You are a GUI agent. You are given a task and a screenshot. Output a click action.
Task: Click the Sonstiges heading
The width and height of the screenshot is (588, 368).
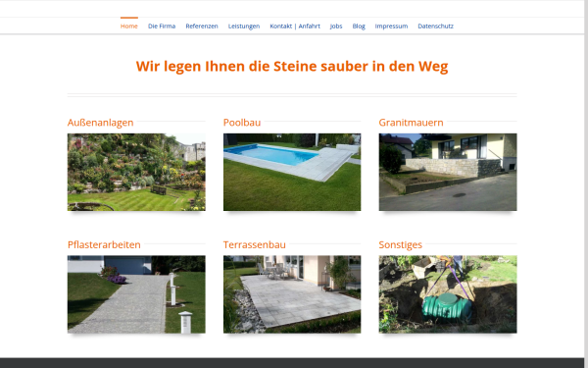point(401,244)
